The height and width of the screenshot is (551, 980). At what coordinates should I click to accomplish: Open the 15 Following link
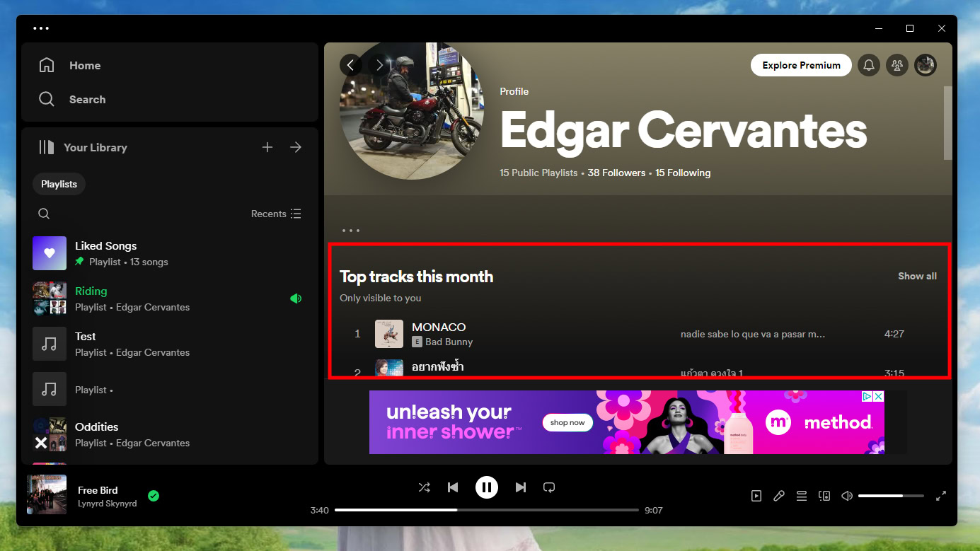coord(683,173)
